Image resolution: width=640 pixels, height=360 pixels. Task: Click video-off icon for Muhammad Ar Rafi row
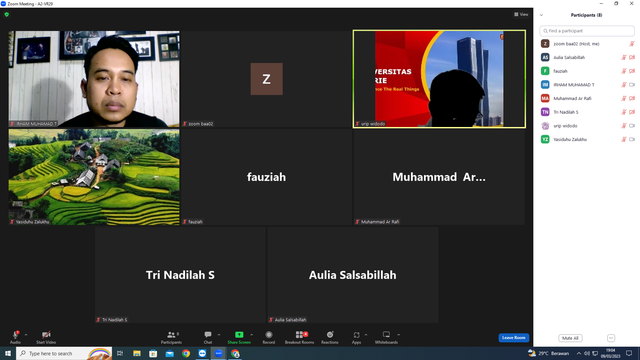point(632,98)
